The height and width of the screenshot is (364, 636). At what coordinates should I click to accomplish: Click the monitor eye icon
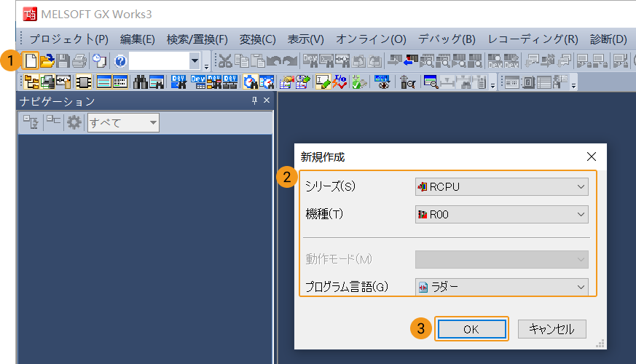pyautogui.click(x=382, y=82)
